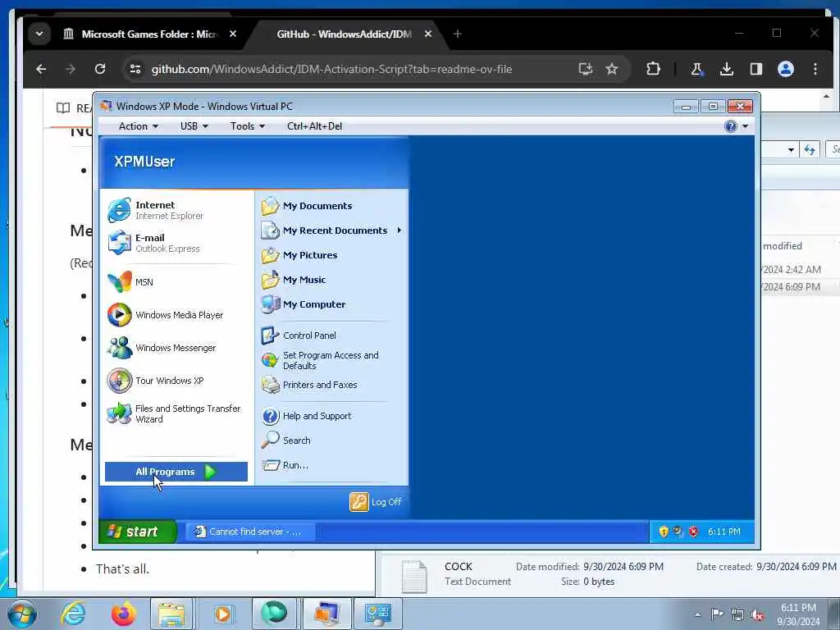This screenshot has height=630, width=840.
Task: Click the Virtual PC help icon
Action: (x=731, y=126)
